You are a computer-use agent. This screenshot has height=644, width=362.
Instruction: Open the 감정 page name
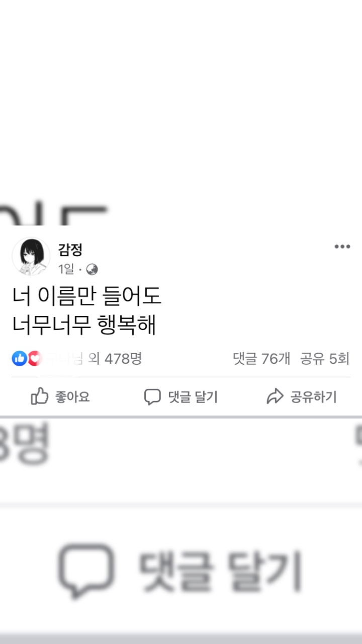[x=70, y=249]
